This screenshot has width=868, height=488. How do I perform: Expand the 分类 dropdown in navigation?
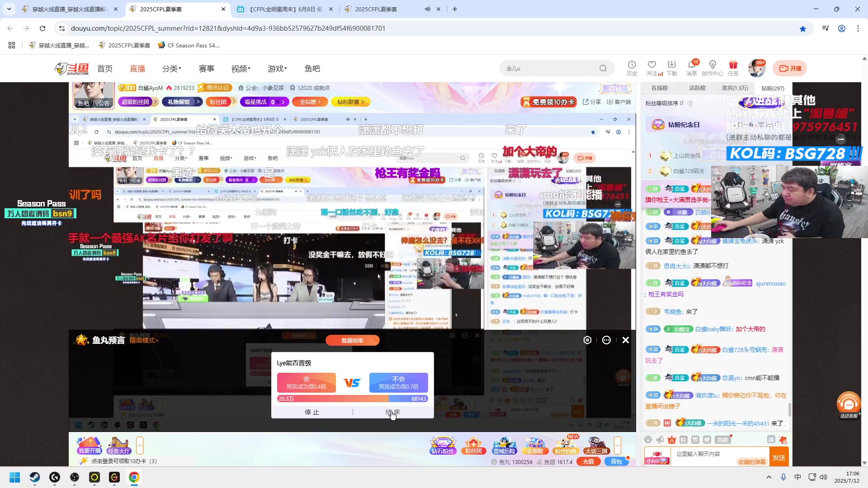tap(172, 69)
